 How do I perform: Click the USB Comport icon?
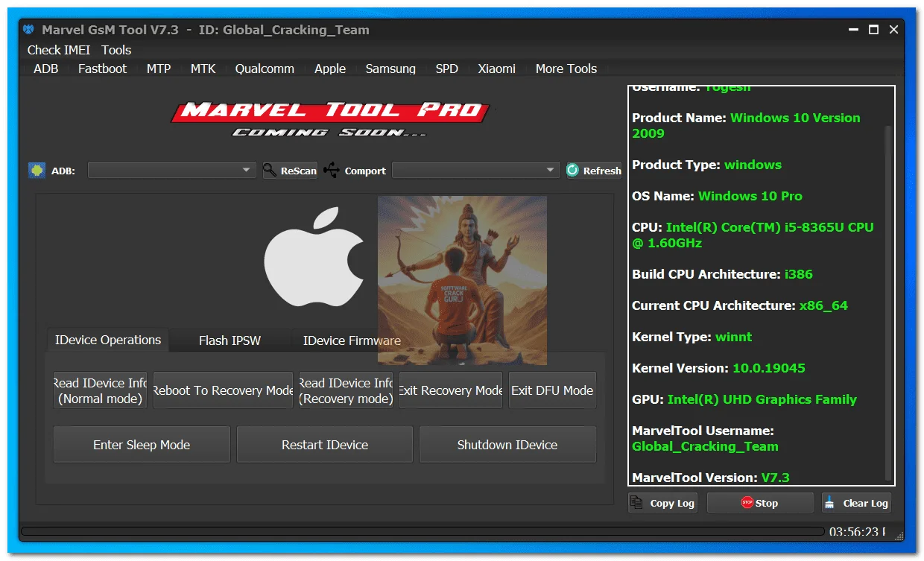click(332, 170)
